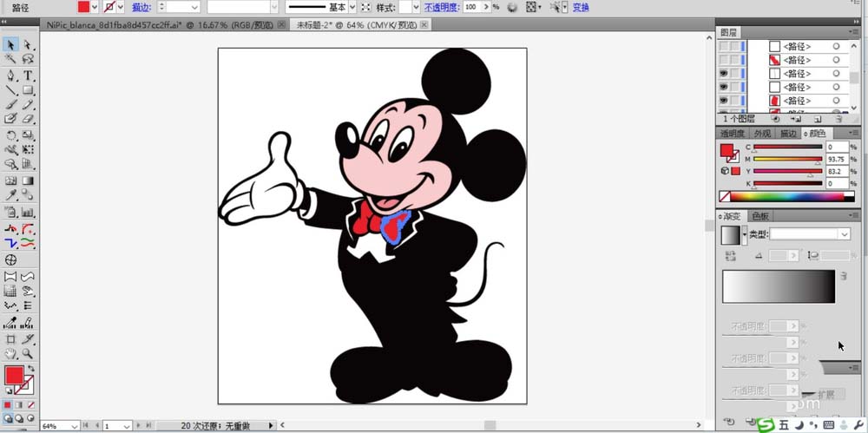
Task: Click the red Color fill mode button
Action: [x=8, y=405]
